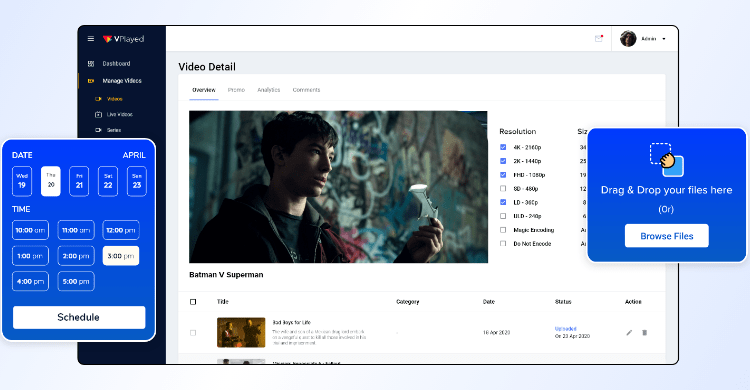Switch to the Promo tab
This screenshot has height=390, width=750.
tap(236, 90)
